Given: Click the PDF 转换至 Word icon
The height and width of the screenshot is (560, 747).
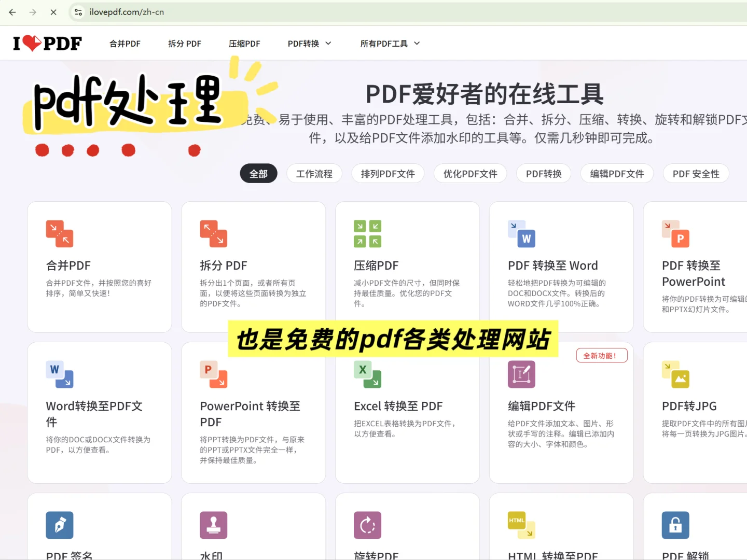Looking at the screenshot, I should [x=522, y=234].
